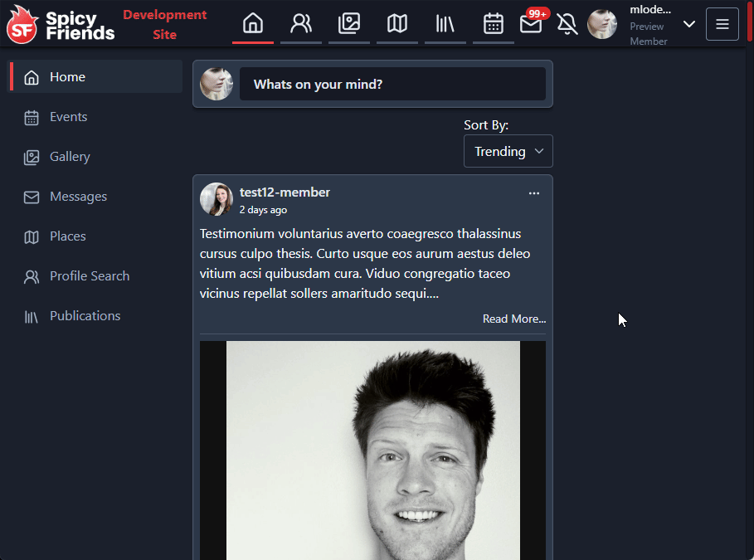Open the Events item in the left sidebar
The height and width of the screenshot is (560, 754).
[x=68, y=117]
